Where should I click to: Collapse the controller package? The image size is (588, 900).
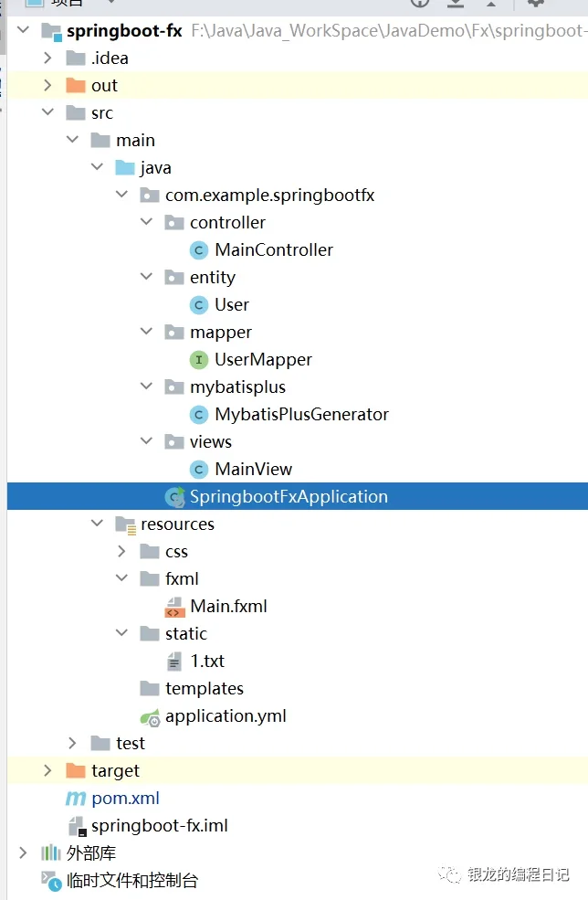coord(146,223)
